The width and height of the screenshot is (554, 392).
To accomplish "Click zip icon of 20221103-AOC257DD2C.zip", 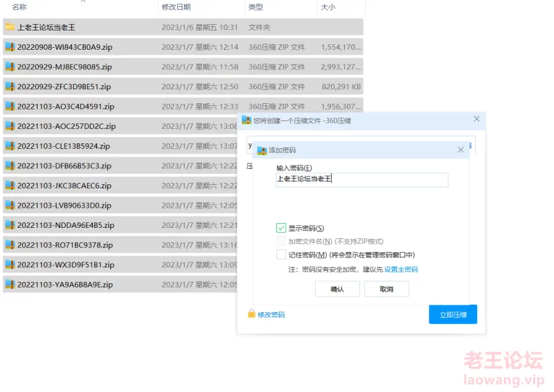I will coord(10,126).
